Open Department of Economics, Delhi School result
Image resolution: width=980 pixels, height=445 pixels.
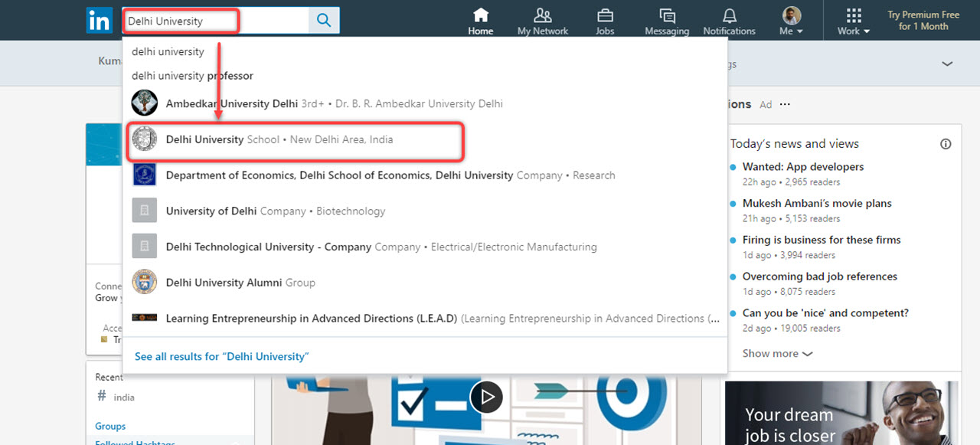pos(425,175)
